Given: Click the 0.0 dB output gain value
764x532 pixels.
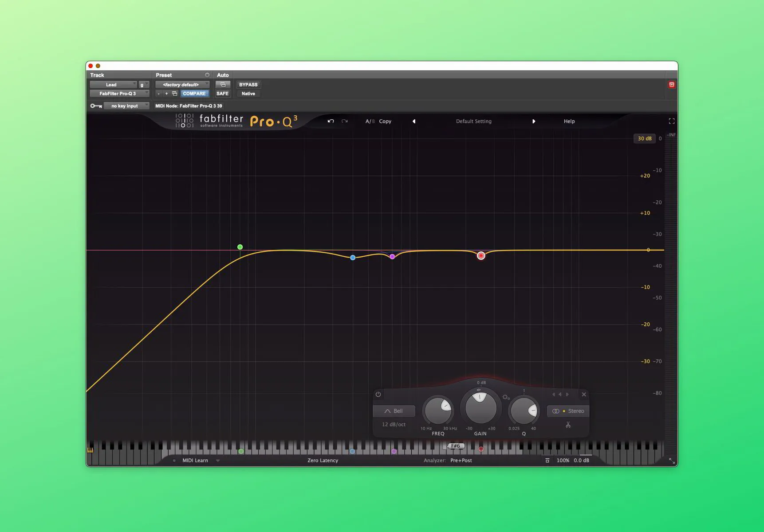Looking at the screenshot, I should 581,460.
